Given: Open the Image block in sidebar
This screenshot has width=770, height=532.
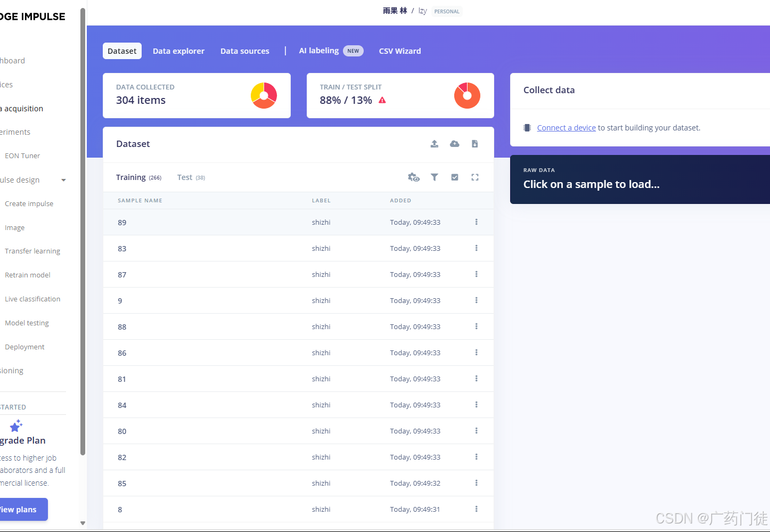Looking at the screenshot, I should [x=15, y=227].
